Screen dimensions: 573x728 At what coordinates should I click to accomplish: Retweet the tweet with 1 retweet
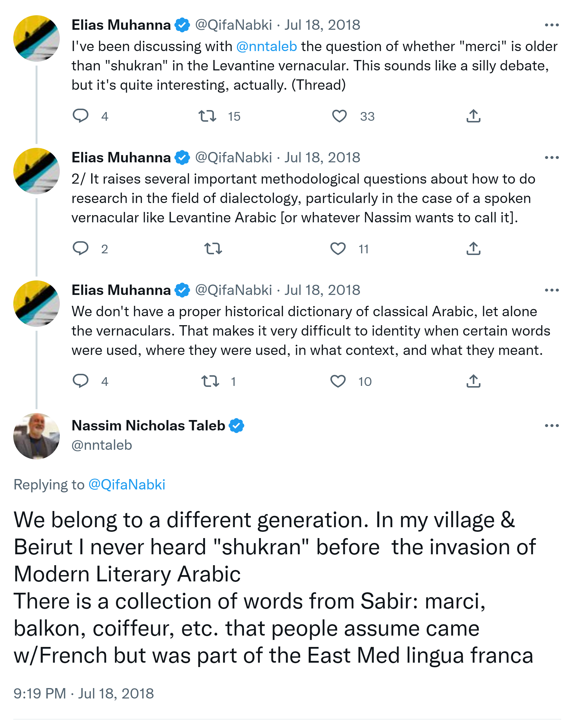coord(210,381)
